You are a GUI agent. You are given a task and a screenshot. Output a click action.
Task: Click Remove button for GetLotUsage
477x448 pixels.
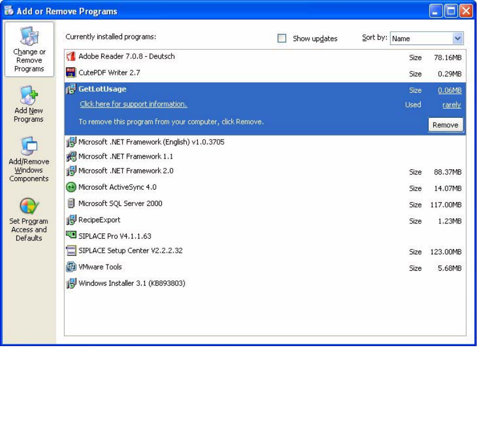tap(445, 125)
